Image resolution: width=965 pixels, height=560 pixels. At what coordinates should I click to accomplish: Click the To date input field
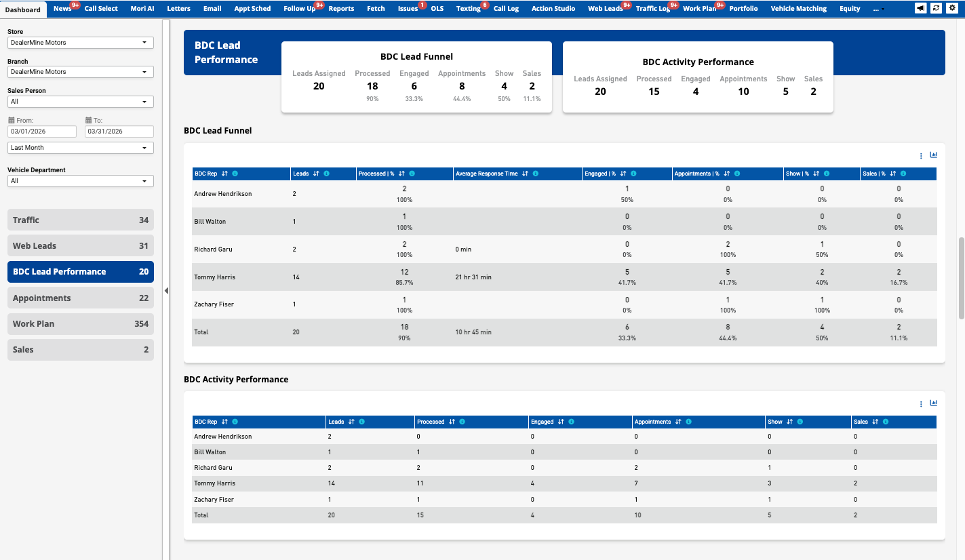click(x=119, y=132)
